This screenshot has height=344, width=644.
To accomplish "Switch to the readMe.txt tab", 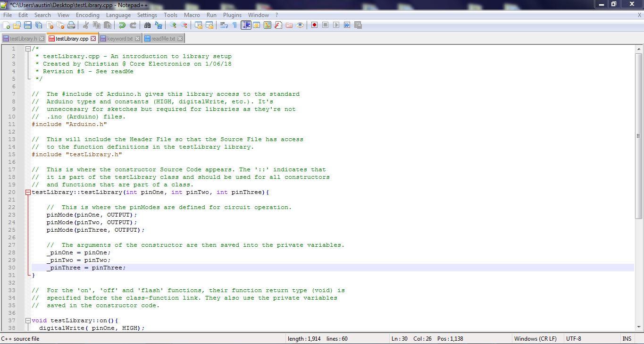I will pos(163,38).
